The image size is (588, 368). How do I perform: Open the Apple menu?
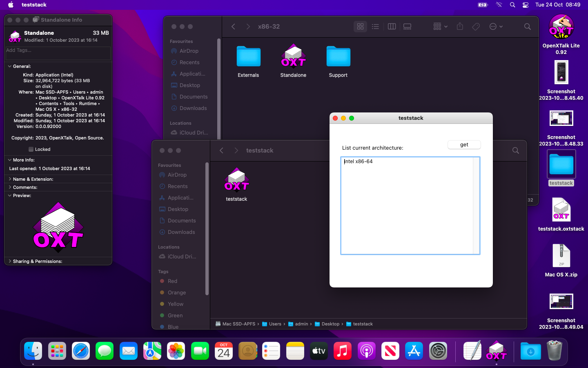(11, 5)
